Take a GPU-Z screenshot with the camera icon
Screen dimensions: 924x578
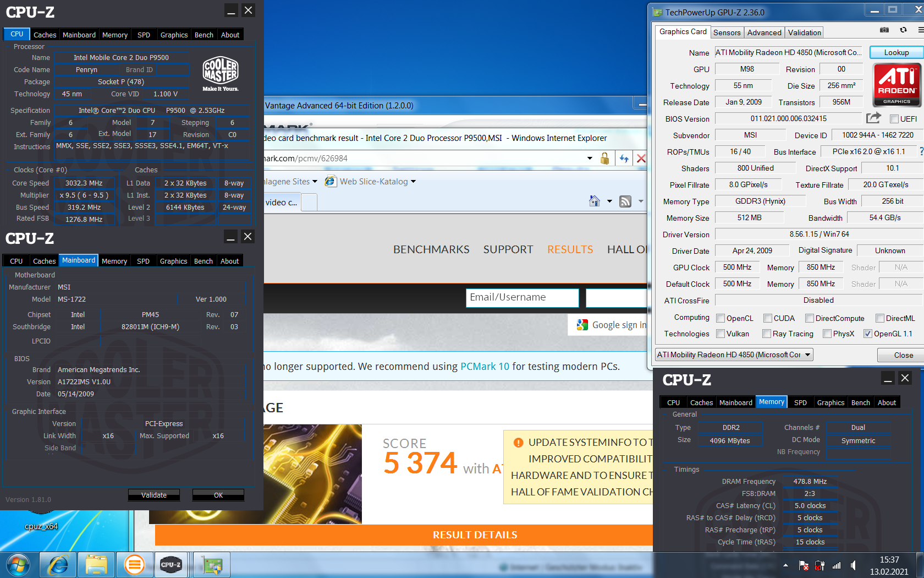click(x=884, y=30)
